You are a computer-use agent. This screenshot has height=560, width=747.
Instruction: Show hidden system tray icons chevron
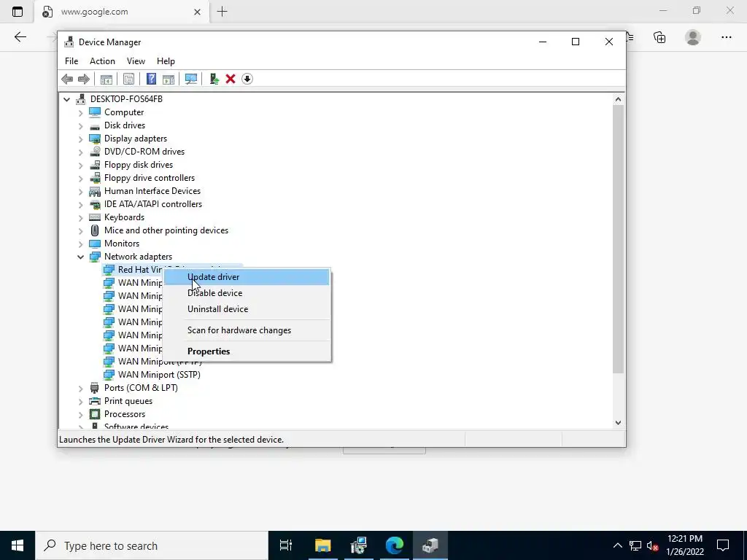[x=617, y=545]
